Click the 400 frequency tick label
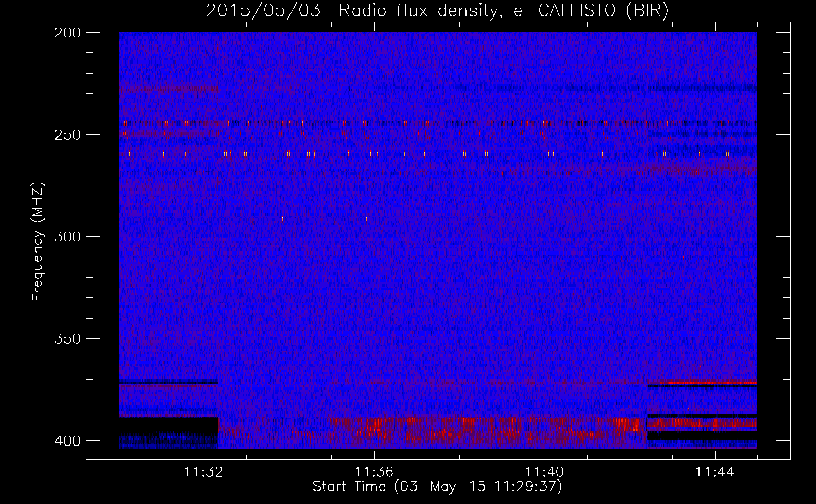This screenshot has height=504, width=816. (x=67, y=440)
